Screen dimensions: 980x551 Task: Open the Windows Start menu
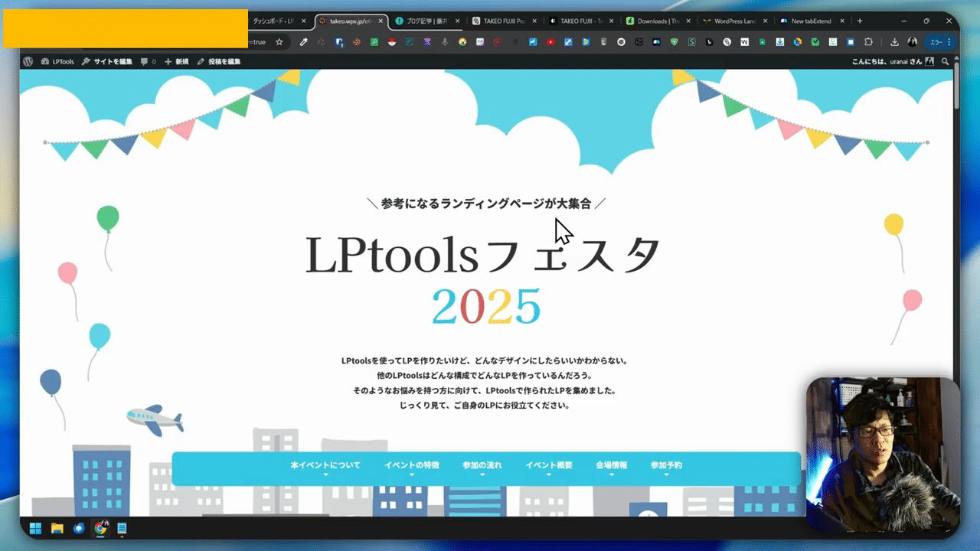pos(35,528)
